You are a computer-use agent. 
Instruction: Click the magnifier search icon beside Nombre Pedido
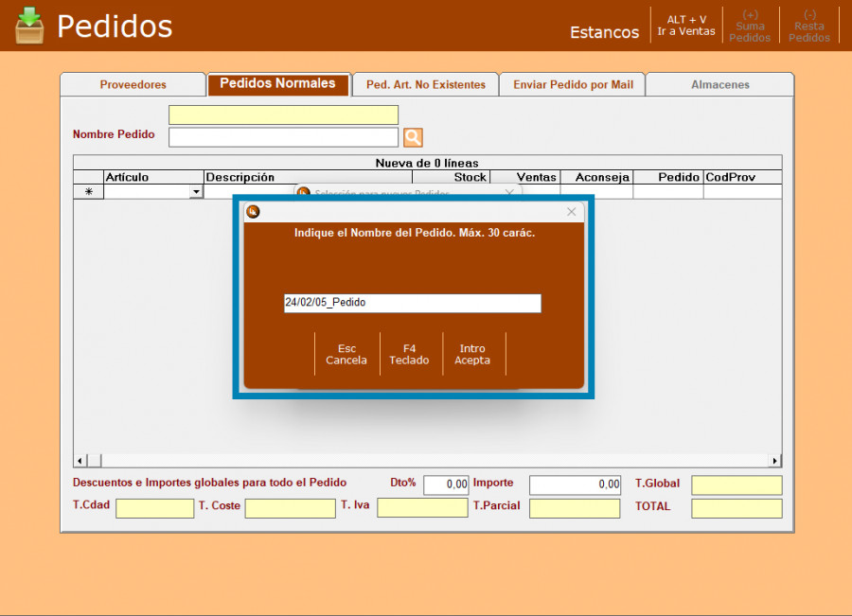tap(413, 137)
